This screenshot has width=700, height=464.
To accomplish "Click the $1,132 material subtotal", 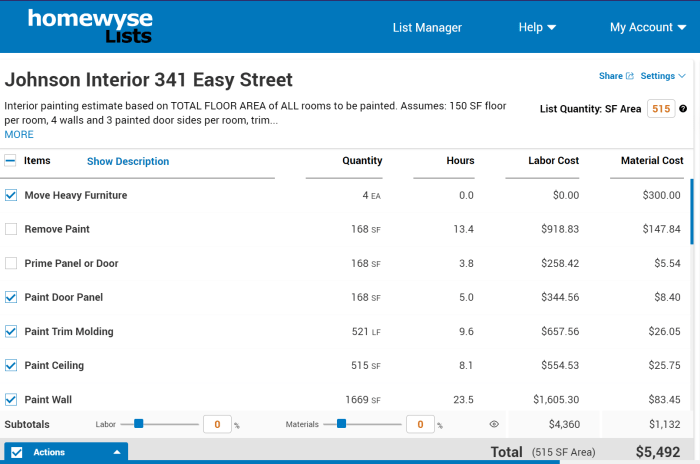I will (665, 424).
